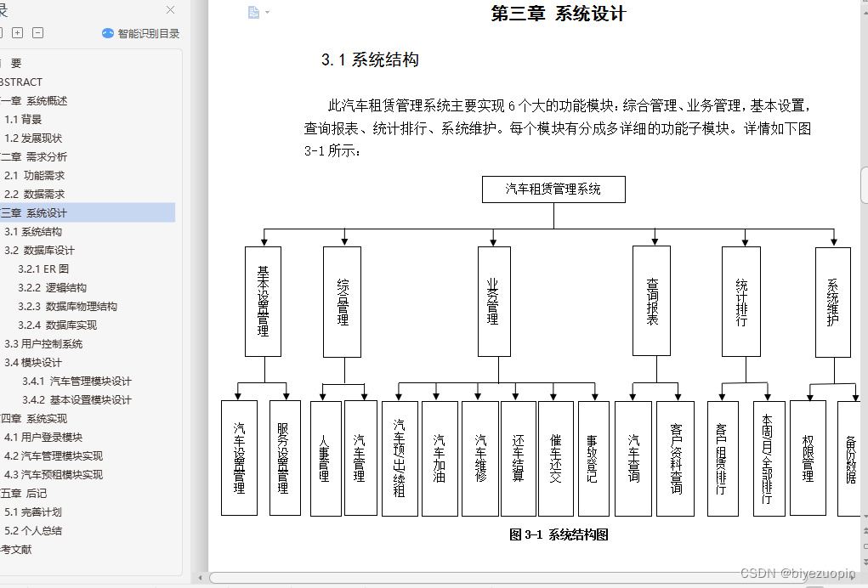Click heading 第三章 系统设计
Image resolution: width=868 pixels, height=588 pixels.
pyautogui.click(x=559, y=14)
